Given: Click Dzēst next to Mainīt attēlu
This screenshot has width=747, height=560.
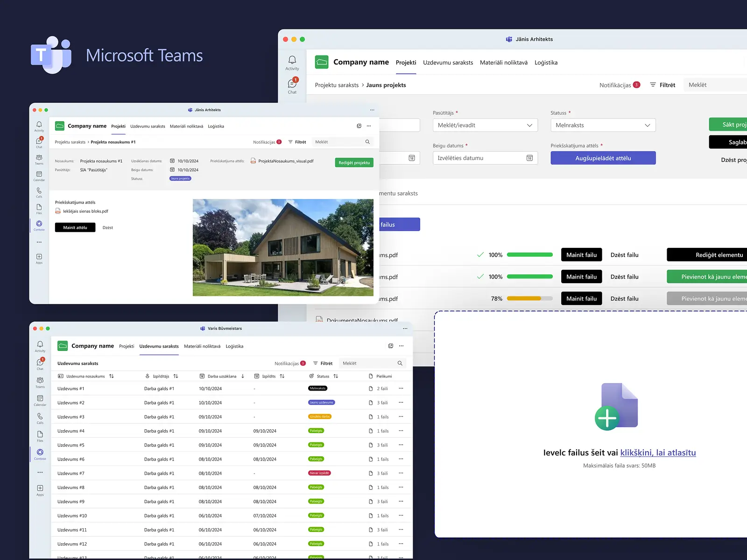Looking at the screenshot, I should click(108, 228).
